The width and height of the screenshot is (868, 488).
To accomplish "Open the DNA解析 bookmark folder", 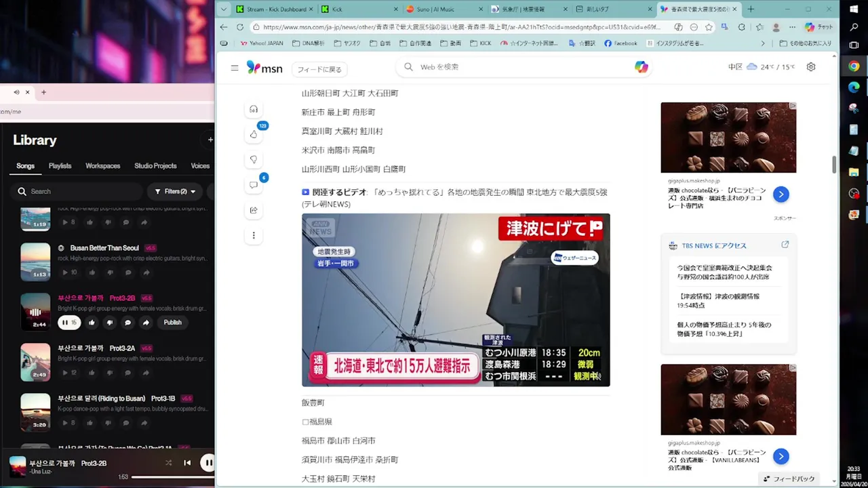I will coord(309,43).
